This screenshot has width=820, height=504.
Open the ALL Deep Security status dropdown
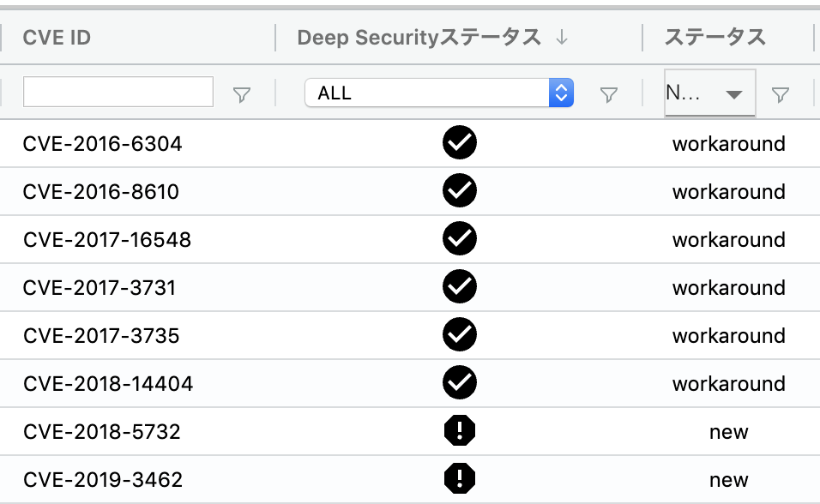pyautogui.click(x=439, y=93)
